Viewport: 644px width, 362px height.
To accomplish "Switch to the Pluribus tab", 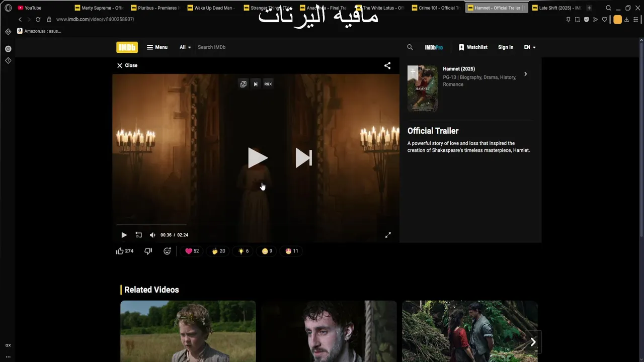I will click(x=155, y=8).
